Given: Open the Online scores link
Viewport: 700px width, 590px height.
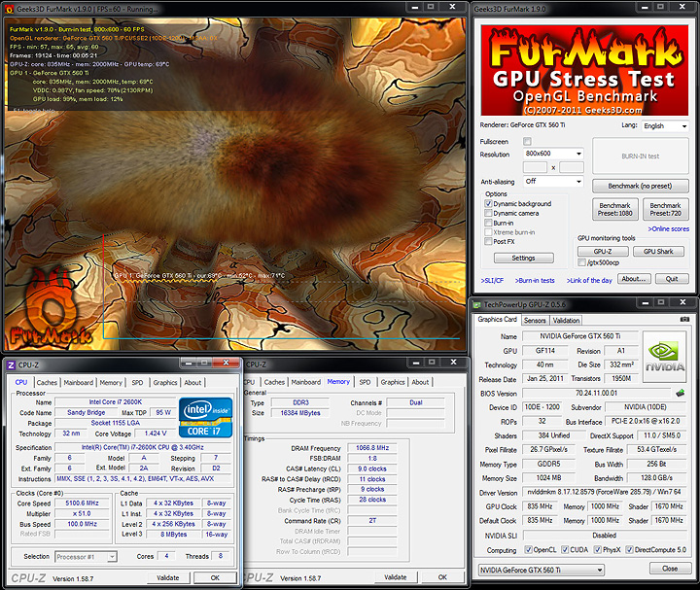Looking at the screenshot, I should click(x=668, y=229).
